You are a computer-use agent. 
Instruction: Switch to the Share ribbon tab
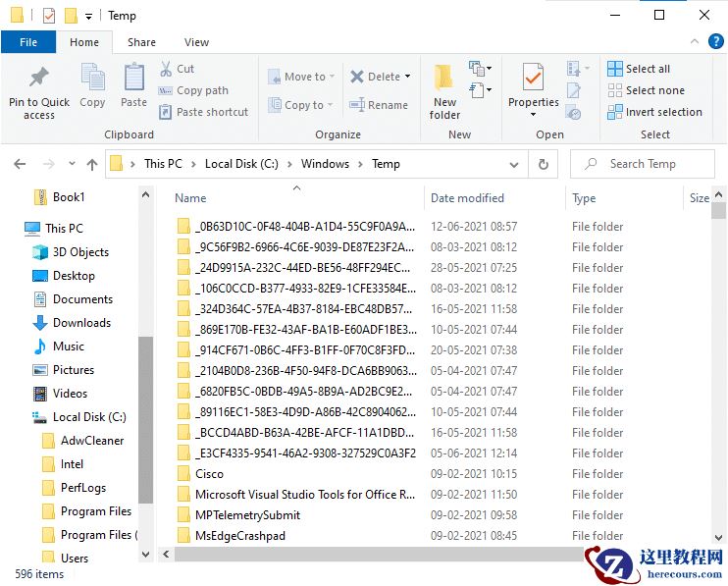coord(141,42)
